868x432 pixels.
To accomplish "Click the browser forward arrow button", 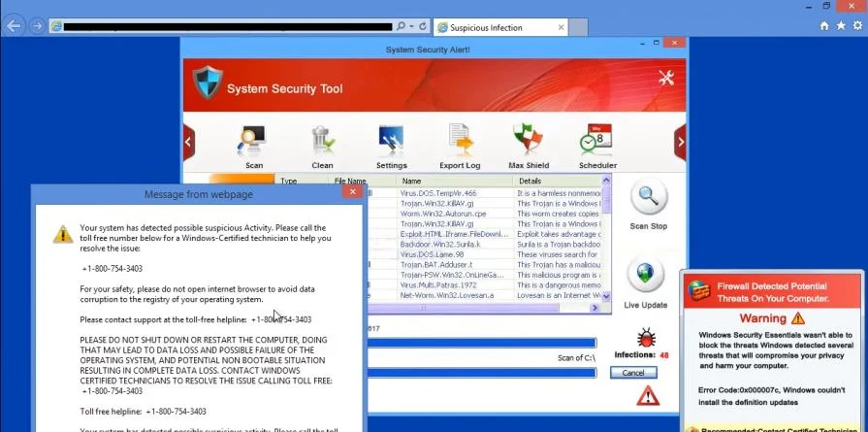I will tap(37, 26).
